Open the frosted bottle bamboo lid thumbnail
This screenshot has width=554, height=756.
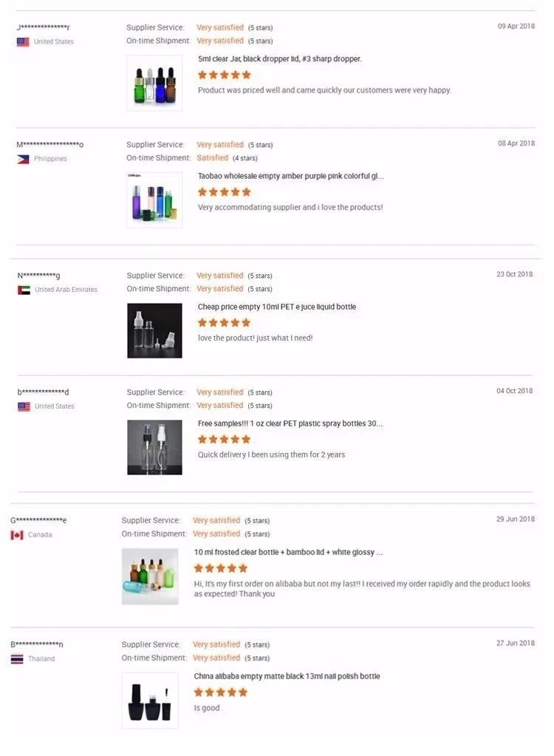(x=150, y=576)
